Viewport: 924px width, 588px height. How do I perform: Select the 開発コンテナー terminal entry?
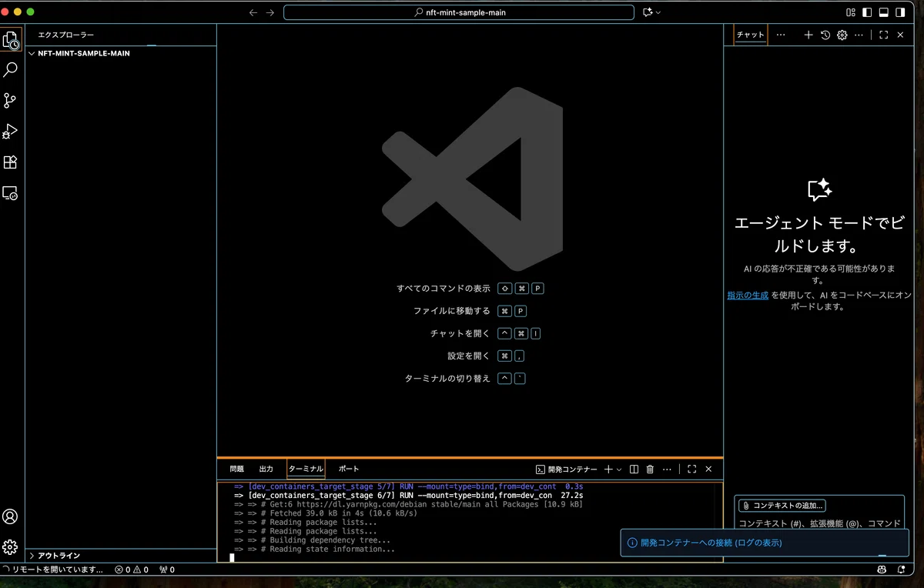[566, 469]
